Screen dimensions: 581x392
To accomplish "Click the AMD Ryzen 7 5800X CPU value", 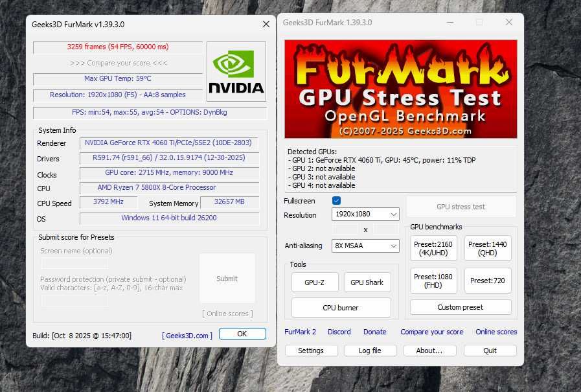I will click(168, 187).
